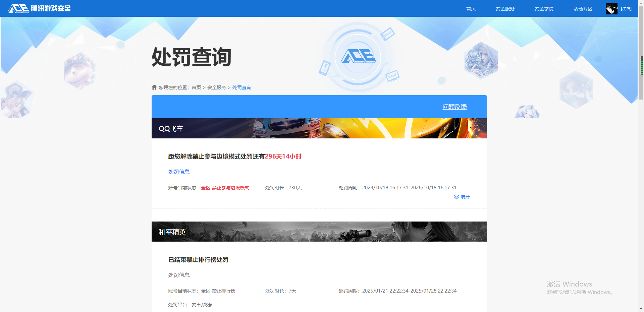This screenshot has height=312, width=644.
Task: Click the QQ飞车 racing banner image
Action: pyautogui.click(x=319, y=128)
